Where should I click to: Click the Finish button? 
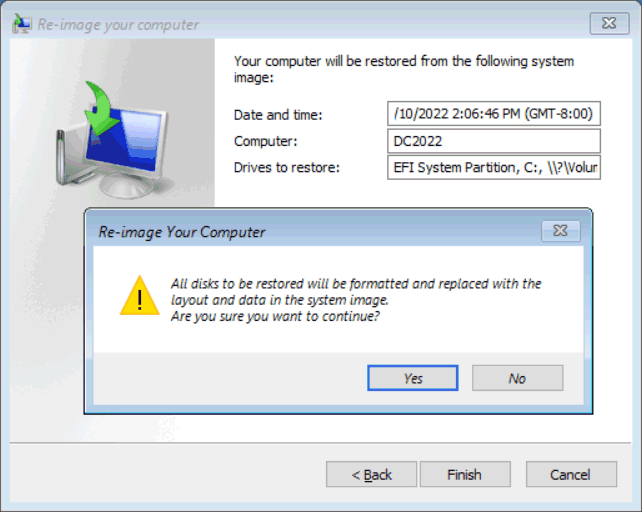[x=465, y=474]
